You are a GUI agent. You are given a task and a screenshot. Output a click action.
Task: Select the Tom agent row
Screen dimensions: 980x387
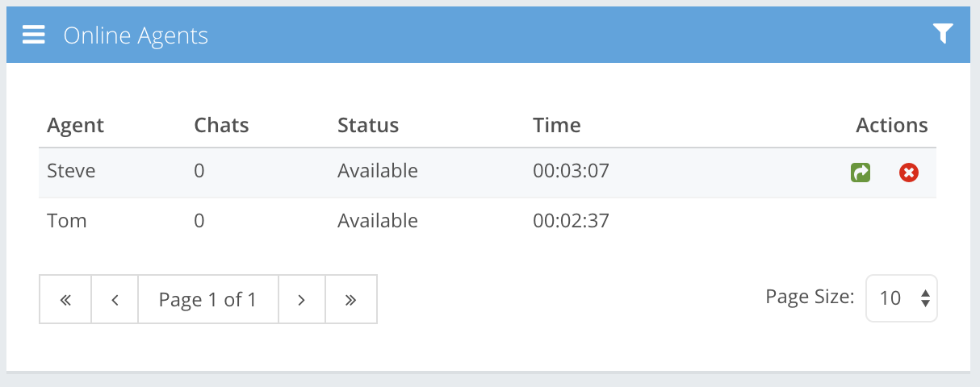(x=67, y=220)
